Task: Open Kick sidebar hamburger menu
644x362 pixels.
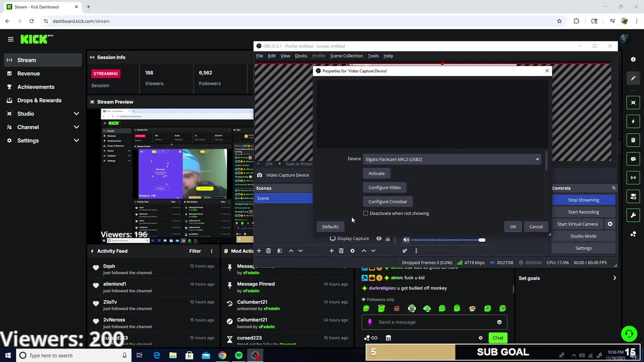Action: click(x=11, y=39)
